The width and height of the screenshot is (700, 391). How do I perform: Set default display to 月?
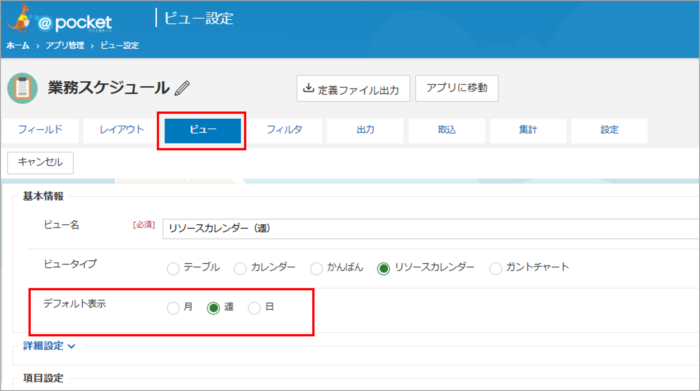click(173, 308)
